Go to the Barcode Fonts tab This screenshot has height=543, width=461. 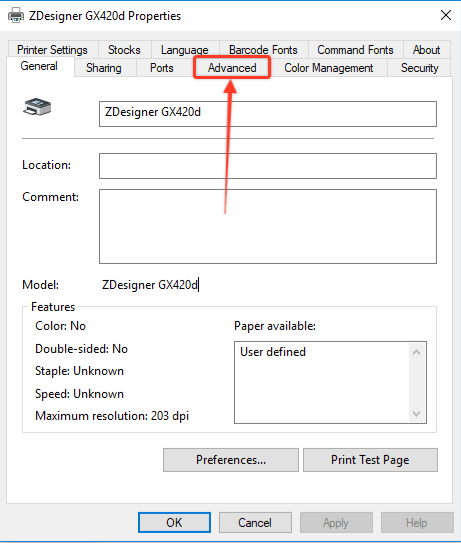point(263,50)
